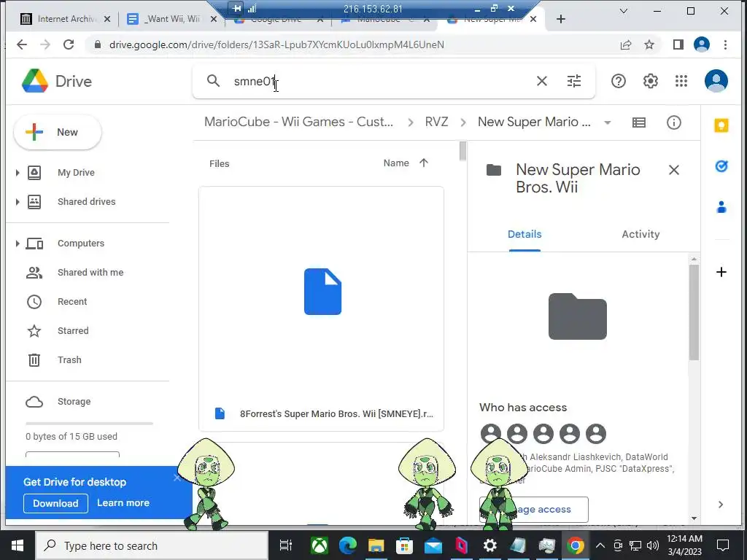Image resolution: width=747 pixels, height=560 pixels.
Task: Expand Computers tree arrow
Action: click(18, 244)
